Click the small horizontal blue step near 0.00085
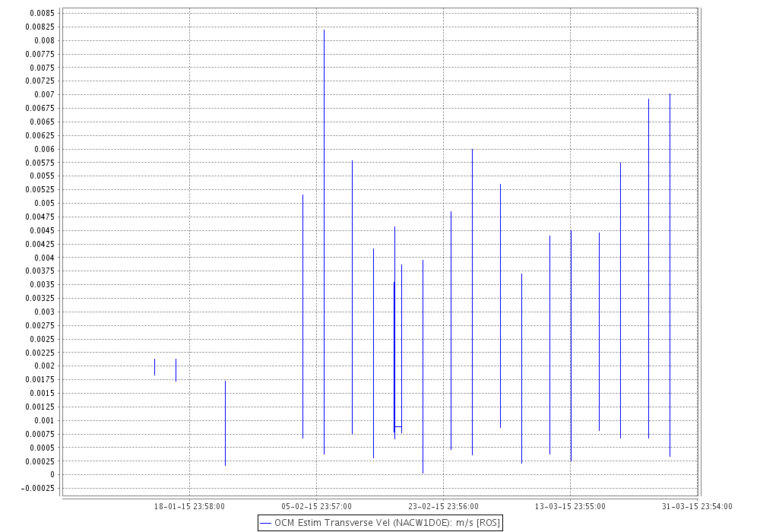 (x=398, y=427)
